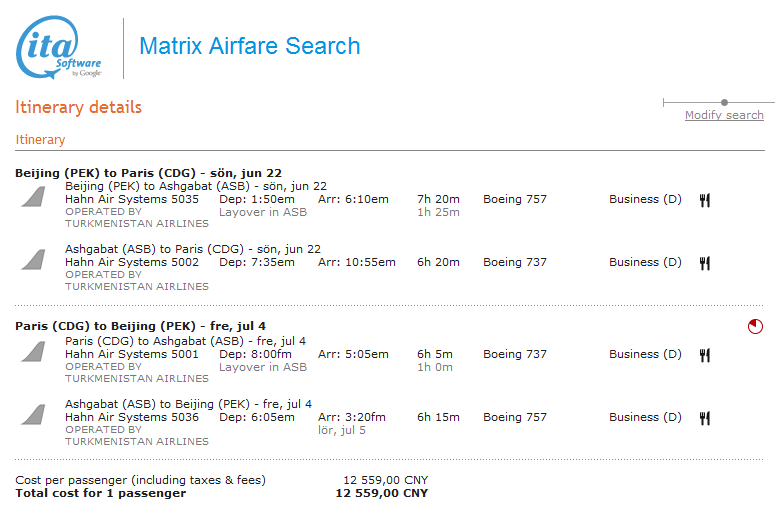Click Boeing 757 on flight 5036 row
Image resolution: width=775 pixels, height=509 pixels.
point(515,417)
